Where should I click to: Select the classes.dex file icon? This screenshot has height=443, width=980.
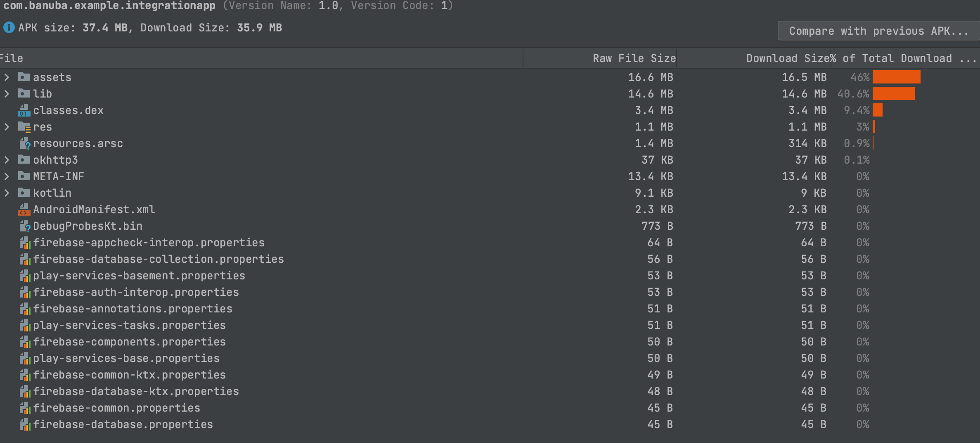[24, 110]
